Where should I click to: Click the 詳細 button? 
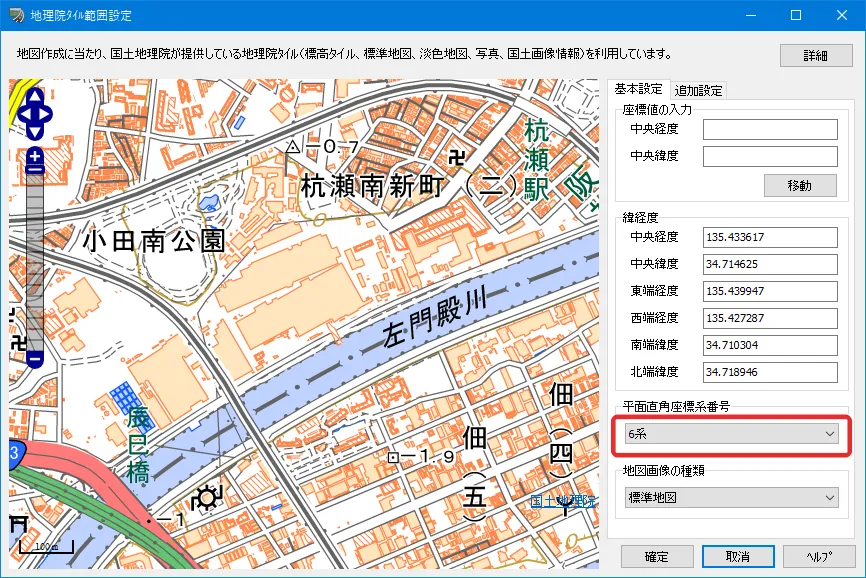[817, 56]
